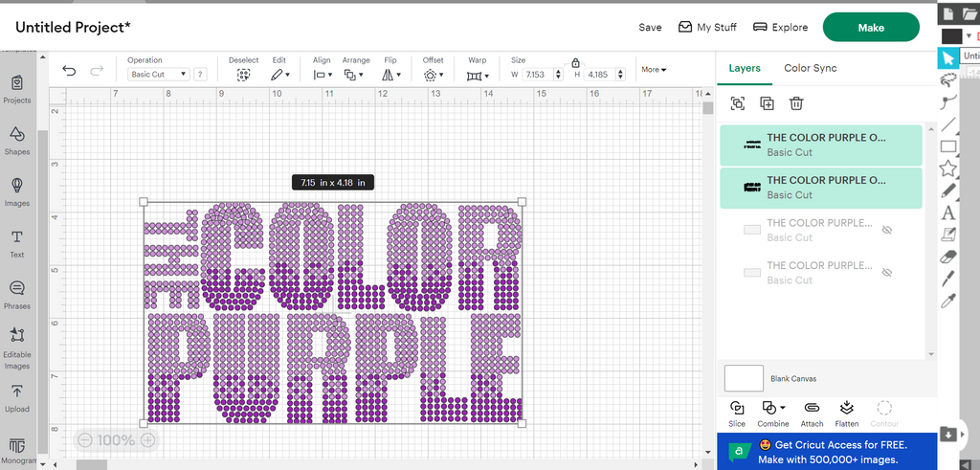The image size is (980, 470).
Task: Click the Redo arrow icon
Action: 97,71
